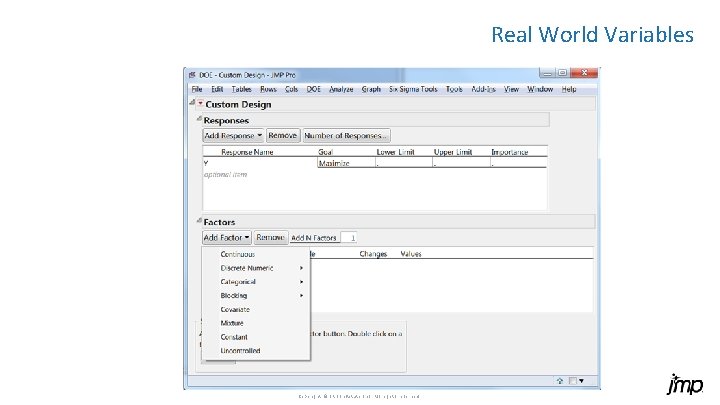720x405 pixels.
Task: Click the optional item placeholder row
Action: pos(225,174)
